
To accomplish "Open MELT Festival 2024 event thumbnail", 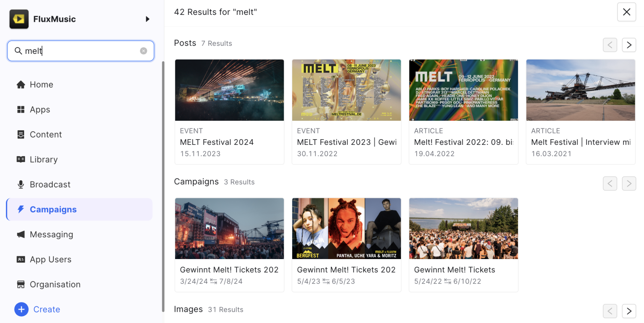I will tap(229, 90).
